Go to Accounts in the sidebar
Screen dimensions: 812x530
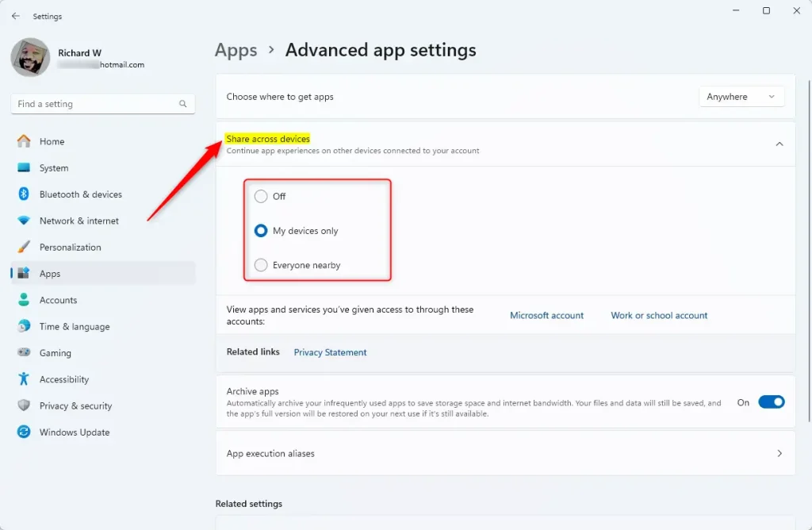point(58,300)
